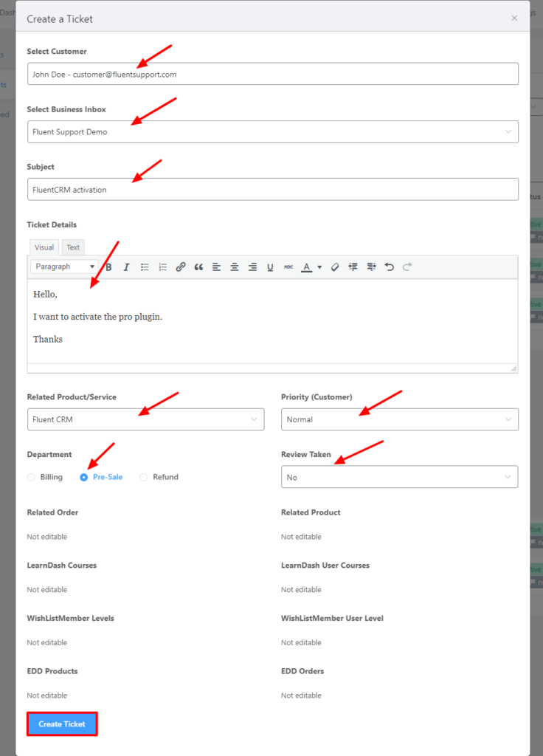Click 'Not editable' under WishListMember User Level
Image resolution: width=543 pixels, height=756 pixels.
pos(301,643)
